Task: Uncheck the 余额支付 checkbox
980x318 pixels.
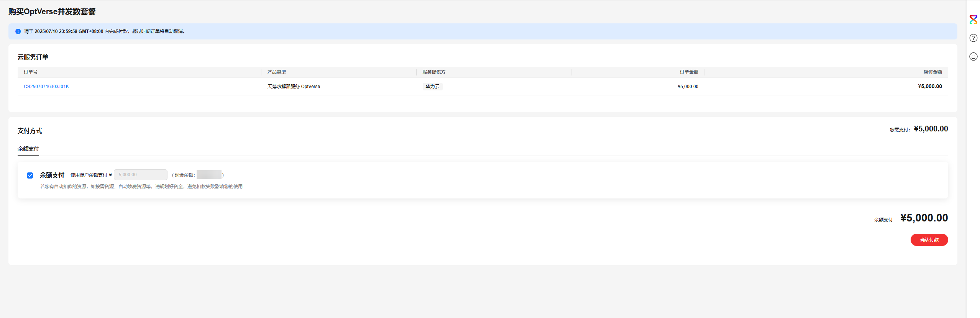Action: pyautogui.click(x=30, y=175)
